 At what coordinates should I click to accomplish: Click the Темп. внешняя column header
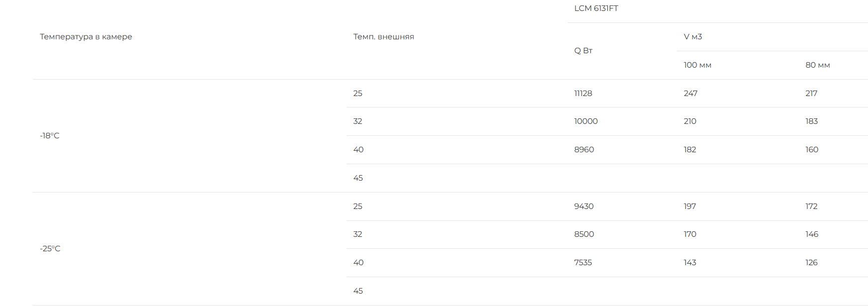384,37
